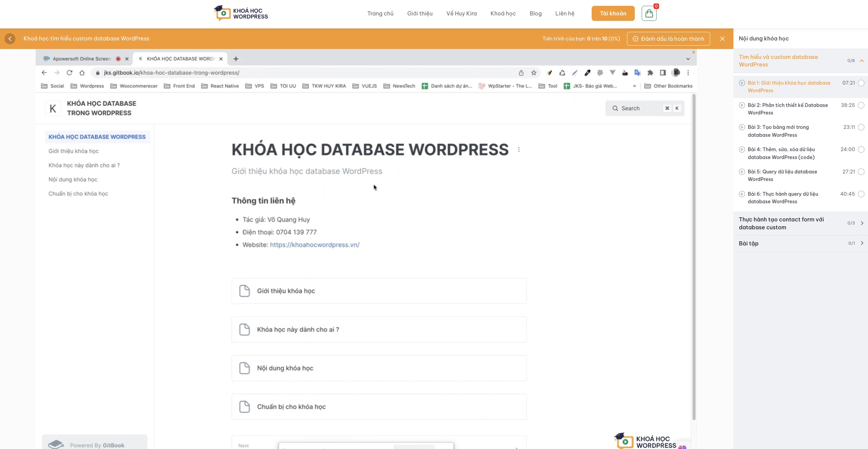Click the lesson video screen area
Viewport: 868px width, 449px height.
pyautogui.click(x=366, y=249)
